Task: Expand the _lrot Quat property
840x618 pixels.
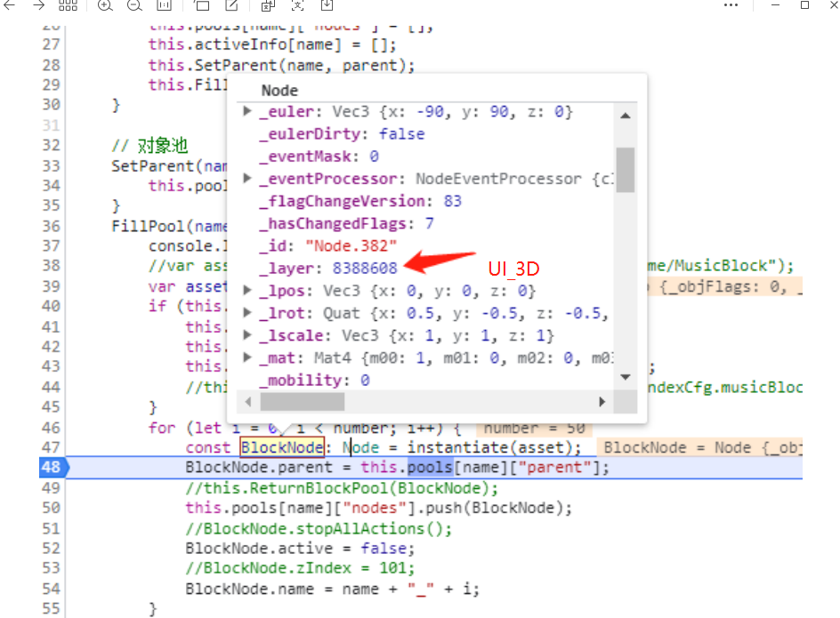Action: [247, 312]
